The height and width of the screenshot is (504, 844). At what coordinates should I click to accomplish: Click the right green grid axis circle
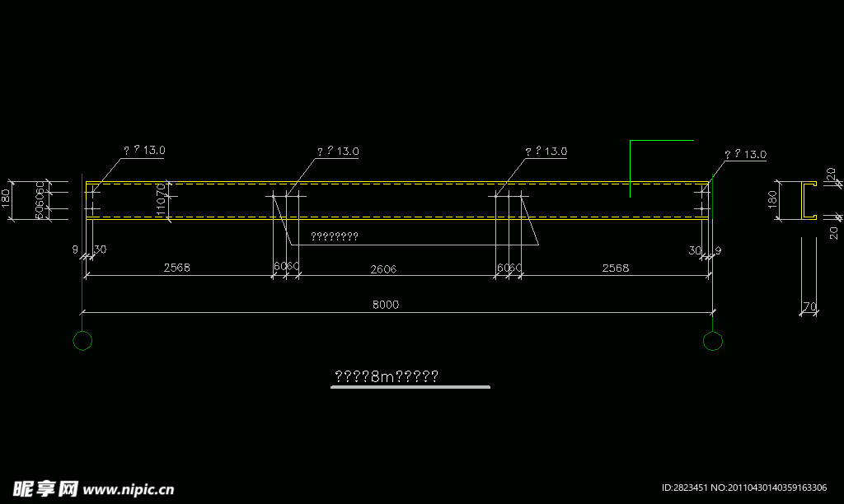pos(713,341)
